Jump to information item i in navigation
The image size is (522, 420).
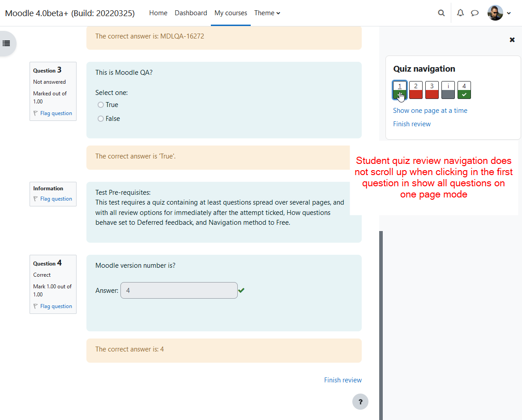448,90
